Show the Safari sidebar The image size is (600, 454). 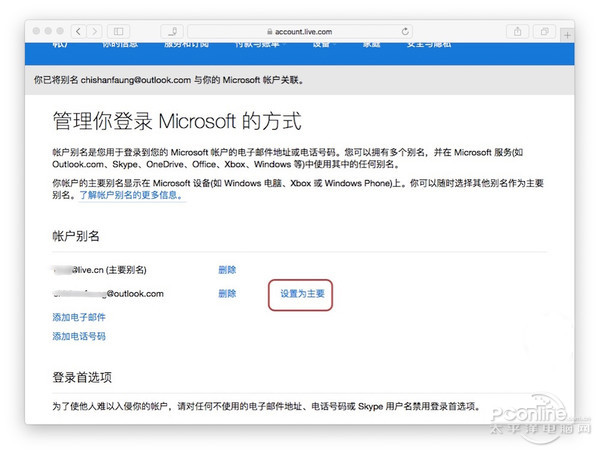(119, 31)
